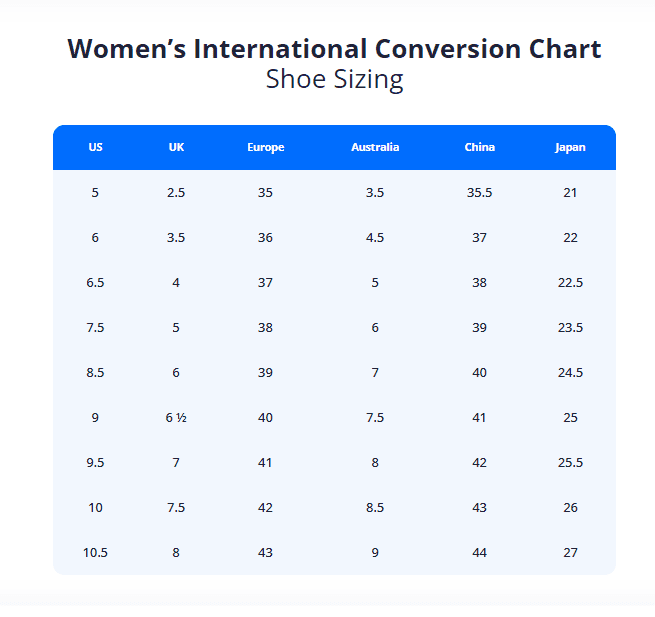Select Europe size 35 cell
The image size is (655, 617).
coord(265,192)
